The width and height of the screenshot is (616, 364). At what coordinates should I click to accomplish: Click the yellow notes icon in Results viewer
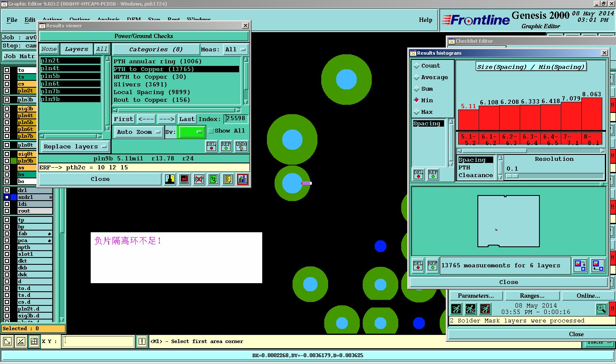[x=228, y=179]
